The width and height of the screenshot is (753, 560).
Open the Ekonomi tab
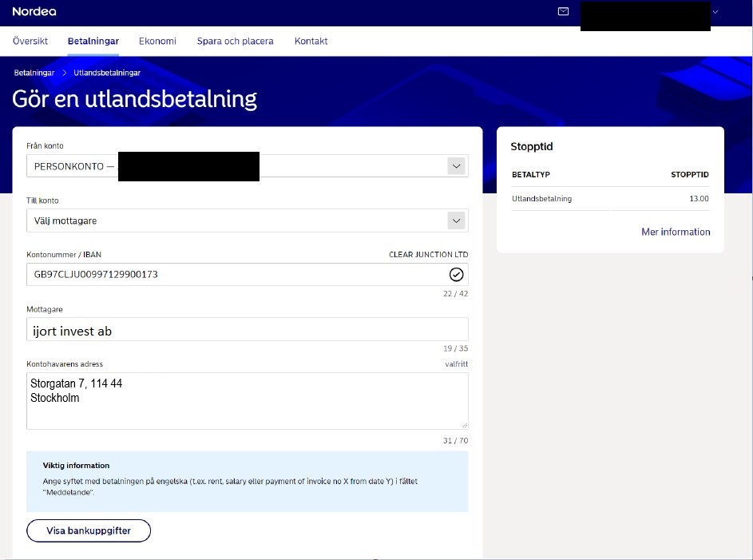[x=157, y=42]
